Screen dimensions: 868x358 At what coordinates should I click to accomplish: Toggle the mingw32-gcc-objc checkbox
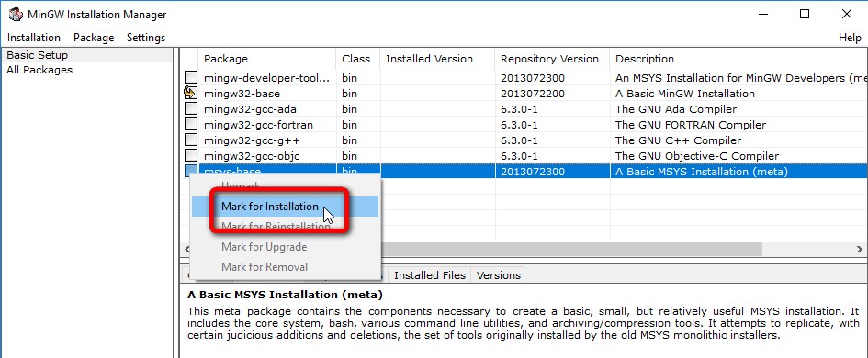190,155
